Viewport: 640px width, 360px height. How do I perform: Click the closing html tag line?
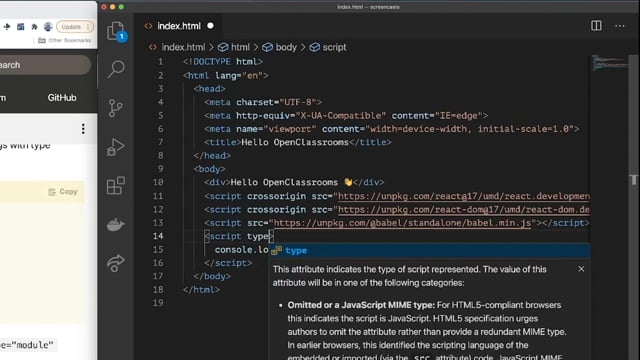point(202,290)
